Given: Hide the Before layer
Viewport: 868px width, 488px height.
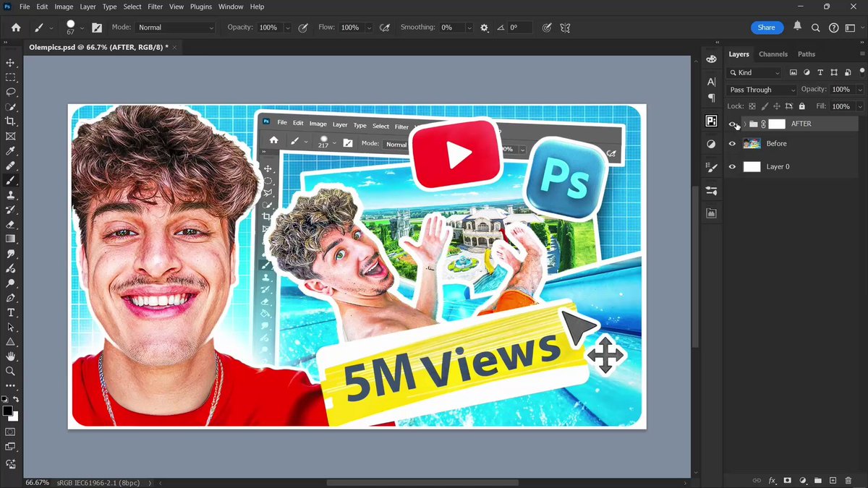Looking at the screenshot, I should [732, 144].
